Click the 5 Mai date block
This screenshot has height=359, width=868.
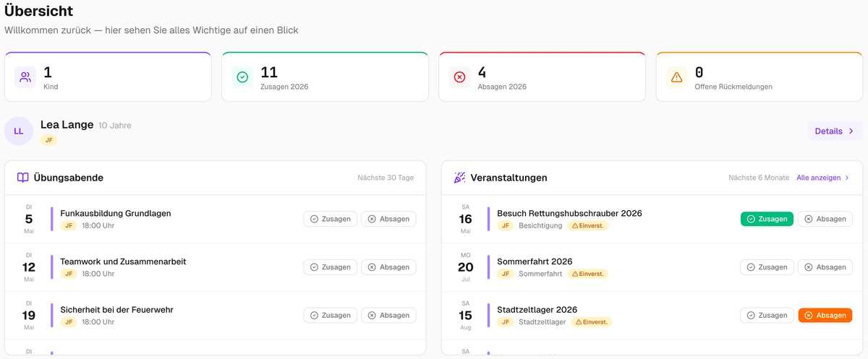29,219
